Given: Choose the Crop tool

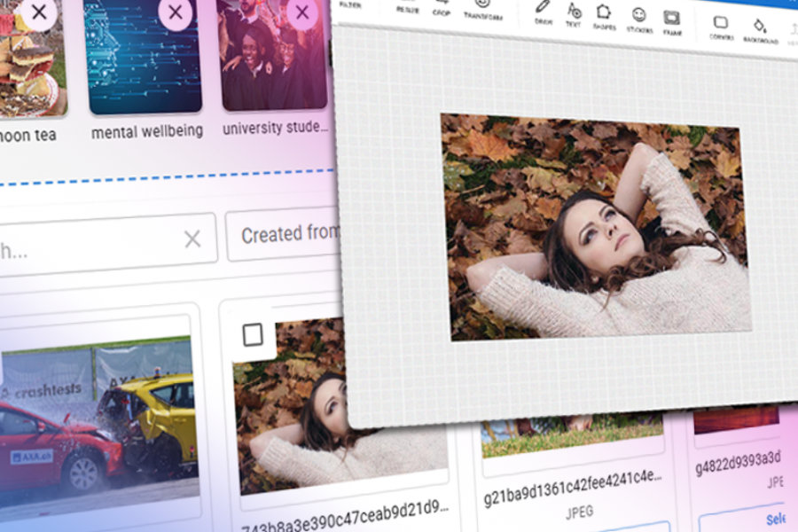Looking at the screenshot, I should click(442, 7).
